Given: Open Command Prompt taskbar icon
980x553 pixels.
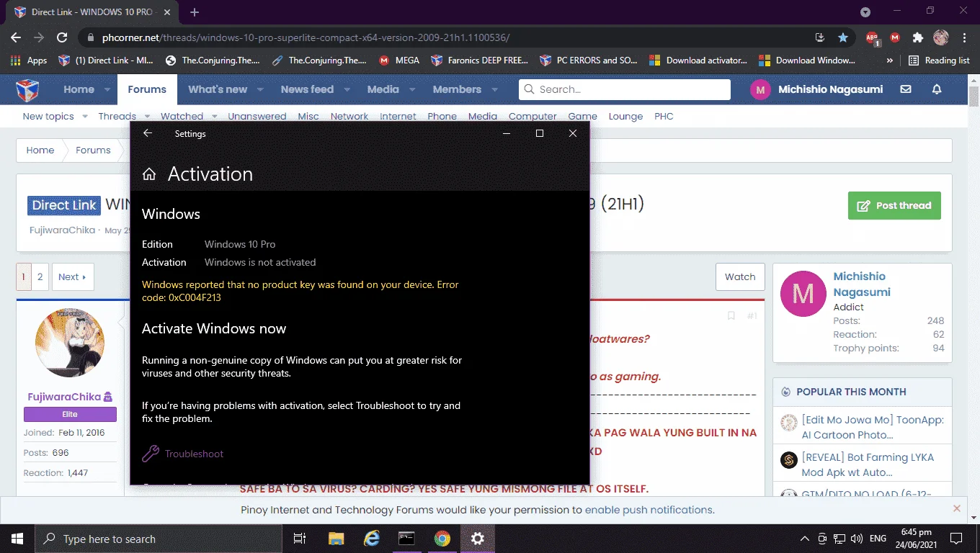Looking at the screenshot, I should point(407,539).
